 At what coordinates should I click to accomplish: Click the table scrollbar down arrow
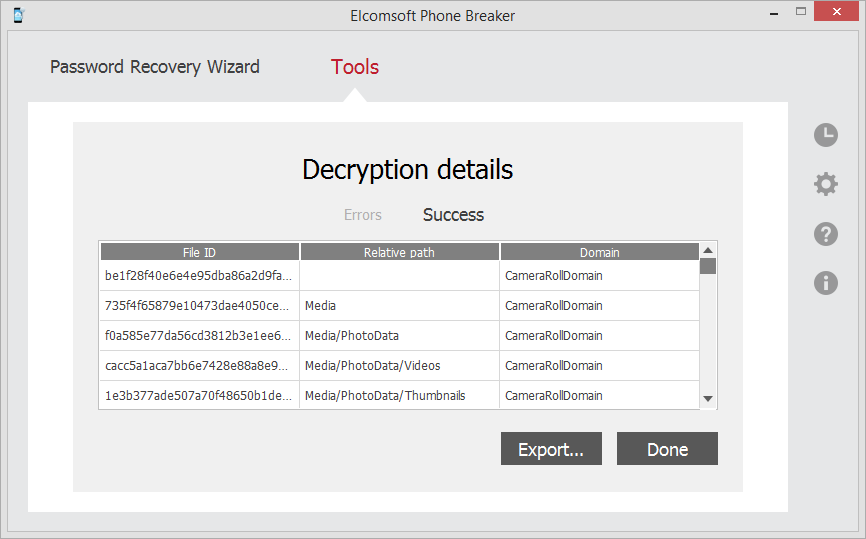pos(708,399)
